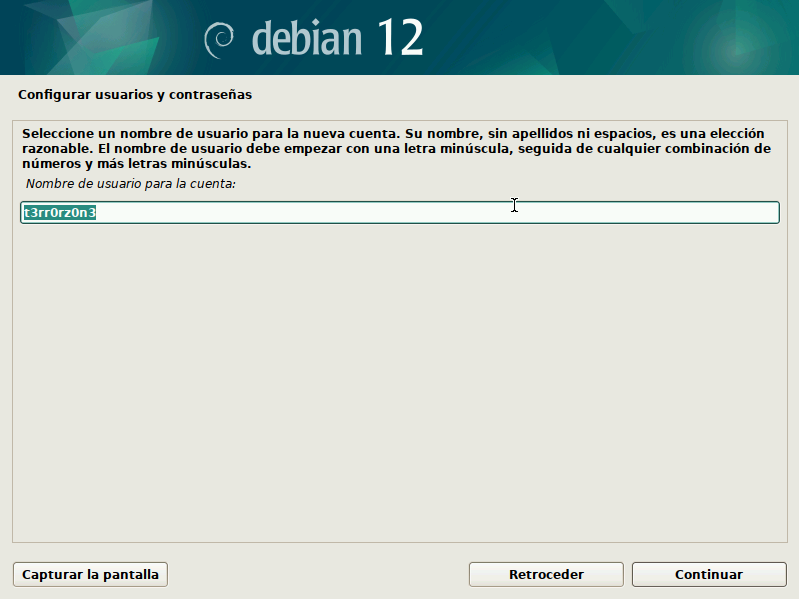The image size is (799, 599).
Task: Click the phrase "es una elección" in description
Action: pos(715,133)
